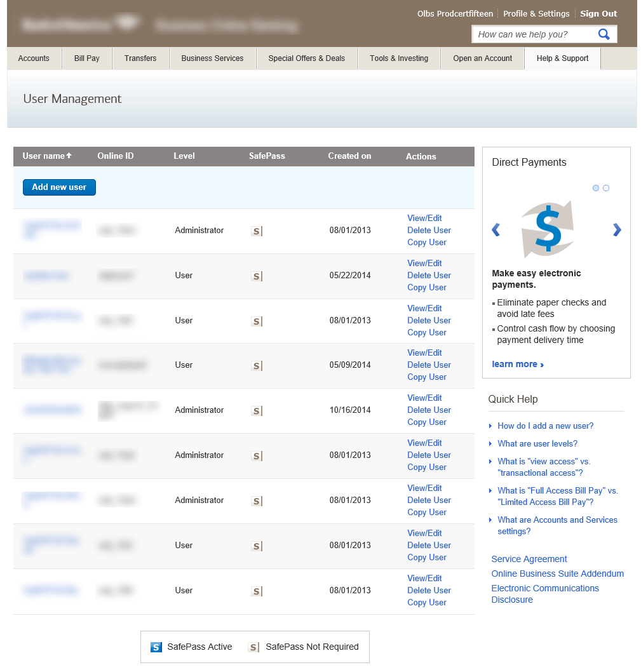Click the 'learn more' link
641x672 pixels.
pyautogui.click(x=518, y=365)
